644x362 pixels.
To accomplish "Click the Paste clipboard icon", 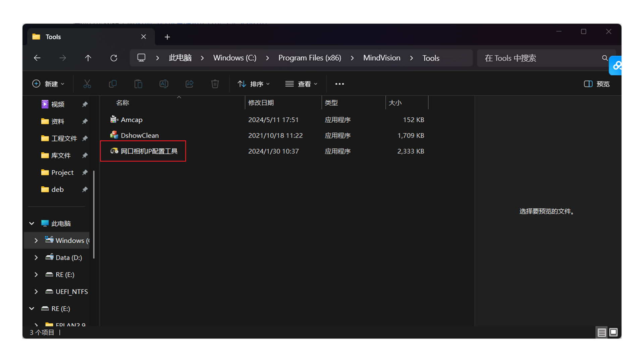I will point(138,84).
